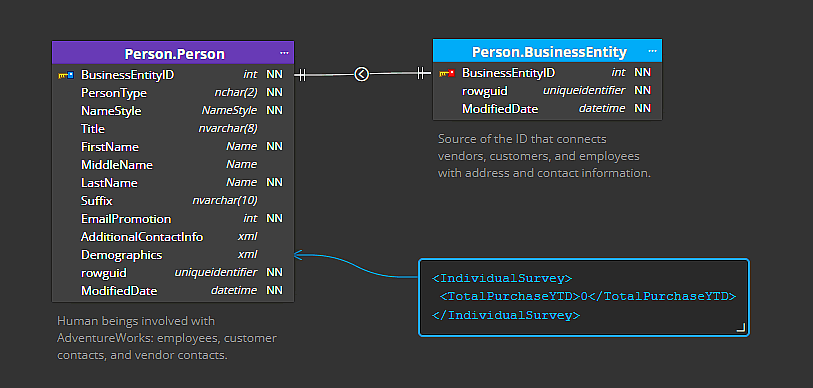The width and height of the screenshot is (813, 388).
Task: Click the closing IndividualSurvey tag in note
Action: tap(506, 315)
